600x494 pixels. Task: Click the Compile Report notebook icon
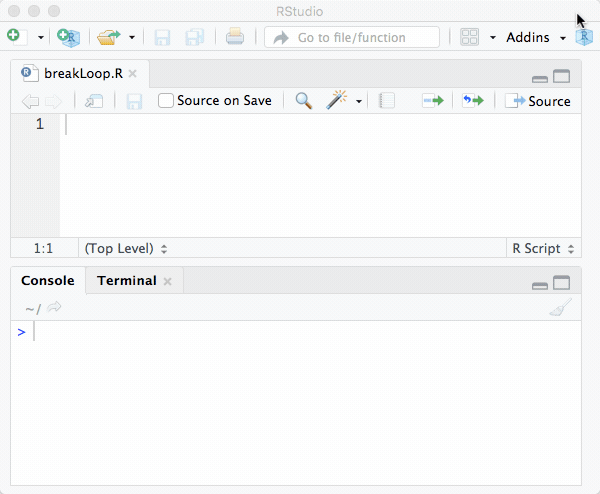pos(386,101)
